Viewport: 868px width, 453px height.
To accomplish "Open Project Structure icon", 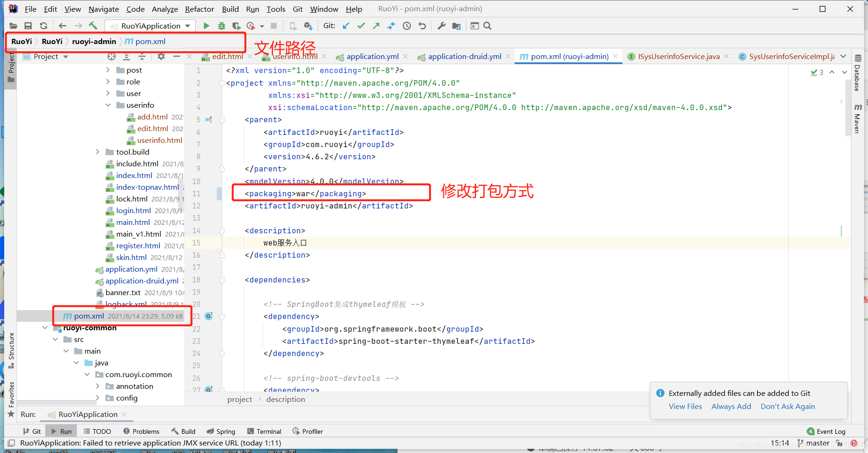I will tap(456, 26).
